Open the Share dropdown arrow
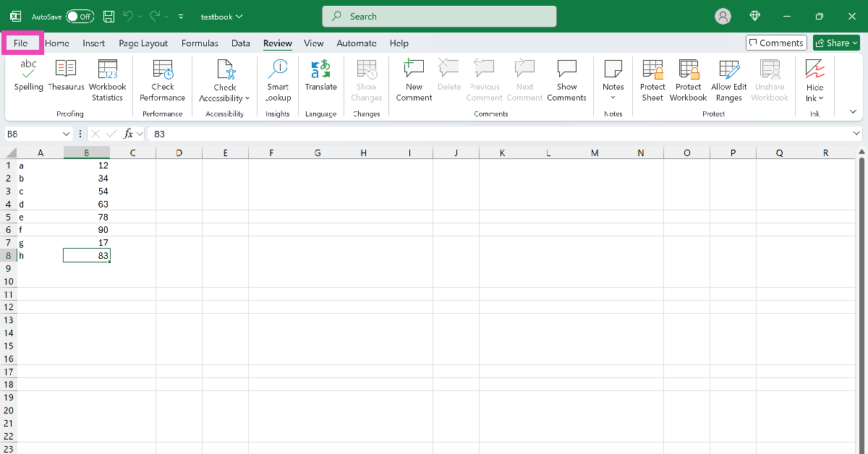The image size is (868, 454). click(x=853, y=43)
